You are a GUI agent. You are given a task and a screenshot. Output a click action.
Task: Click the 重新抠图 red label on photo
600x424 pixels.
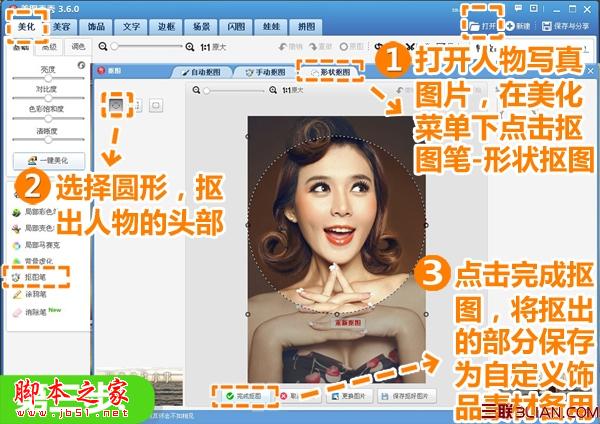(x=348, y=323)
